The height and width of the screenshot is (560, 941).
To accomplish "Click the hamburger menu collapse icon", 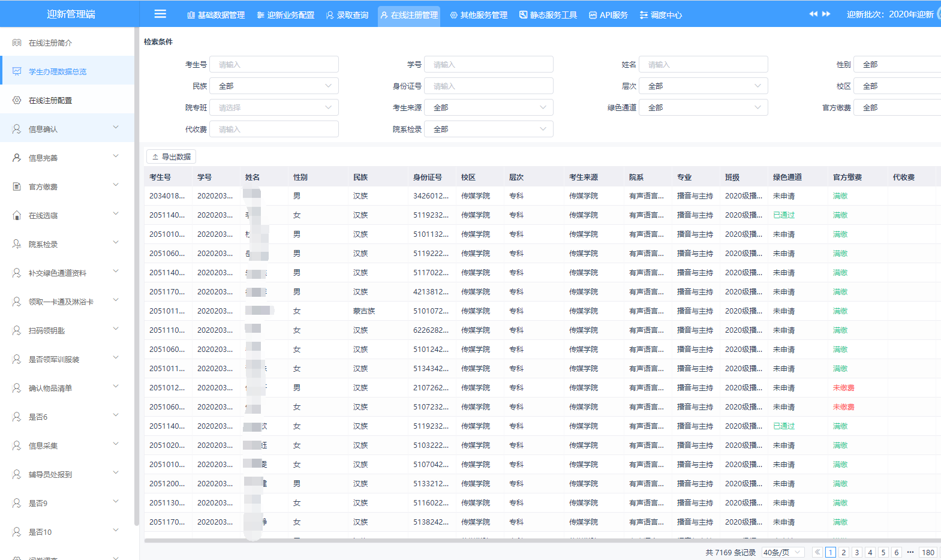I will [160, 14].
